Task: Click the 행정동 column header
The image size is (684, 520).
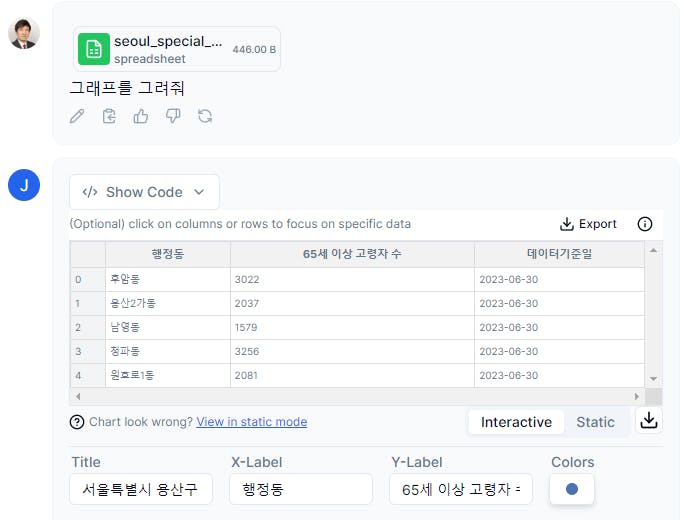Action: tap(168, 254)
